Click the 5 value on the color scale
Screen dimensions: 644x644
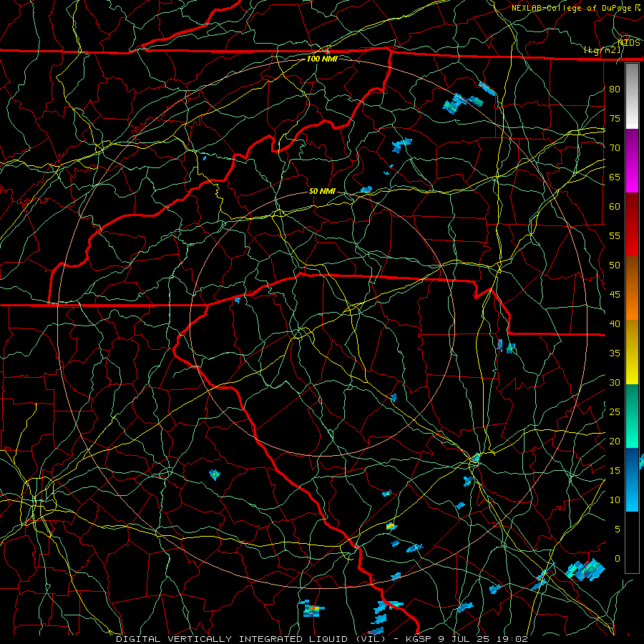tap(618, 530)
